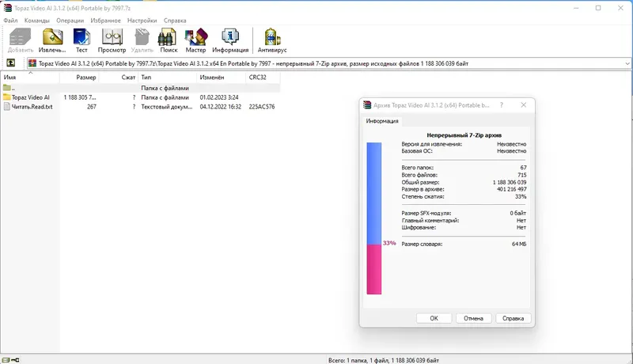Close the archive information dialog
633x364 pixels.
[524, 105]
